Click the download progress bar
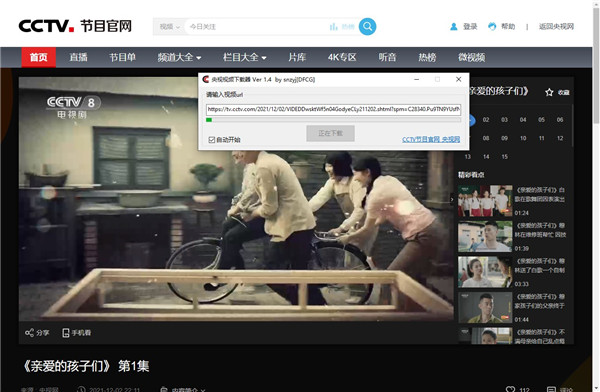This screenshot has width=600, height=392. coord(333,120)
